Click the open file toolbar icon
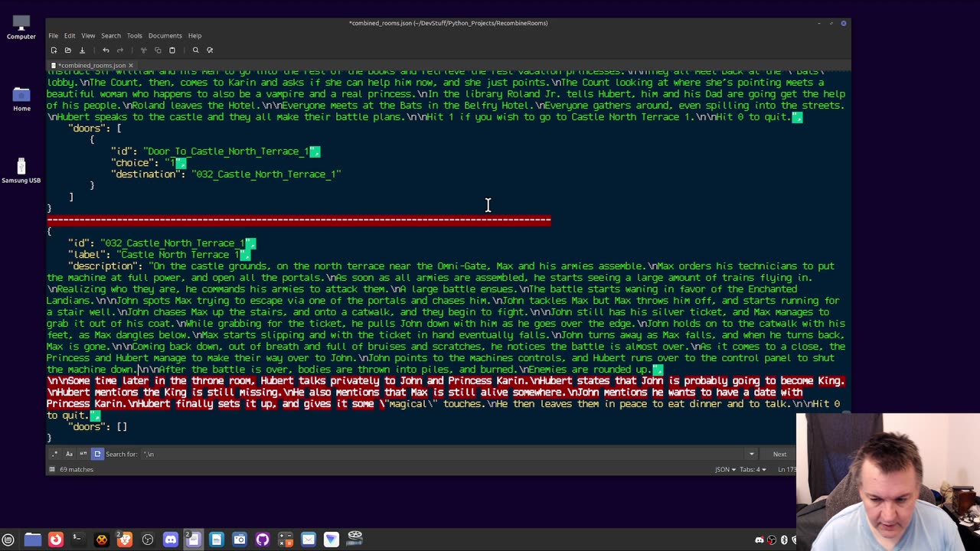Viewport: 980px width, 551px height. click(67, 51)
